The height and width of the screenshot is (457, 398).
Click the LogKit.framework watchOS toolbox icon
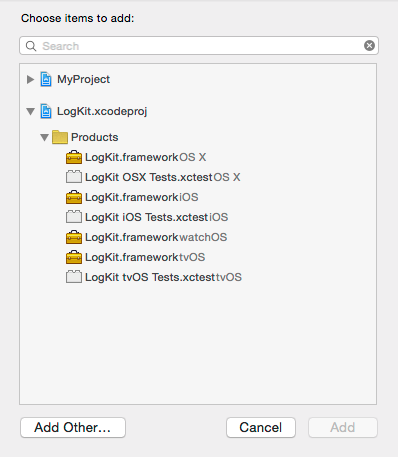click(74, 237)
